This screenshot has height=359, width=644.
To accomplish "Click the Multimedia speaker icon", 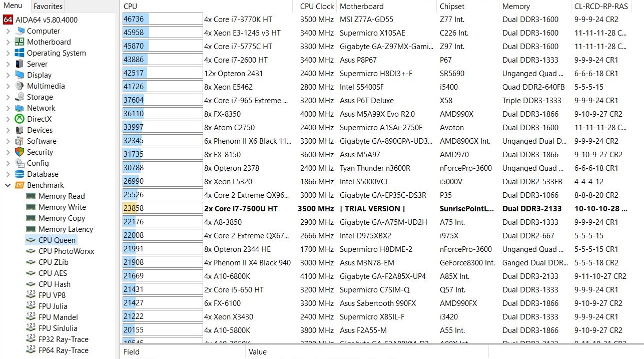I will (x=20, y=86).
